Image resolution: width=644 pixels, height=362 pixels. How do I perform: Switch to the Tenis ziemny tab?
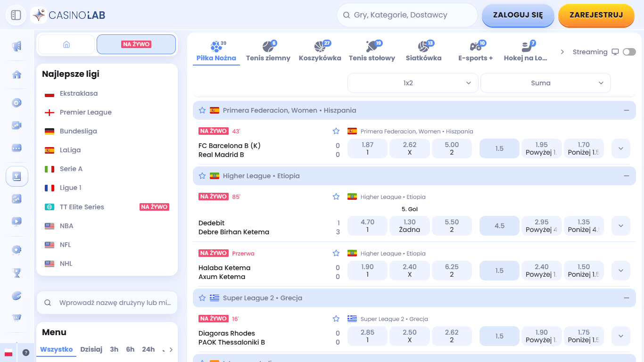pos(268,52)
